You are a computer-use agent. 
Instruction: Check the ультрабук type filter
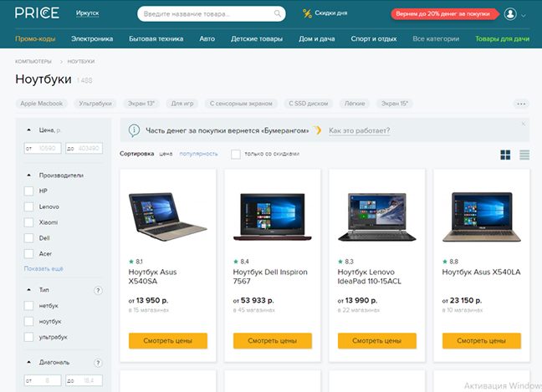click(28, 337)
